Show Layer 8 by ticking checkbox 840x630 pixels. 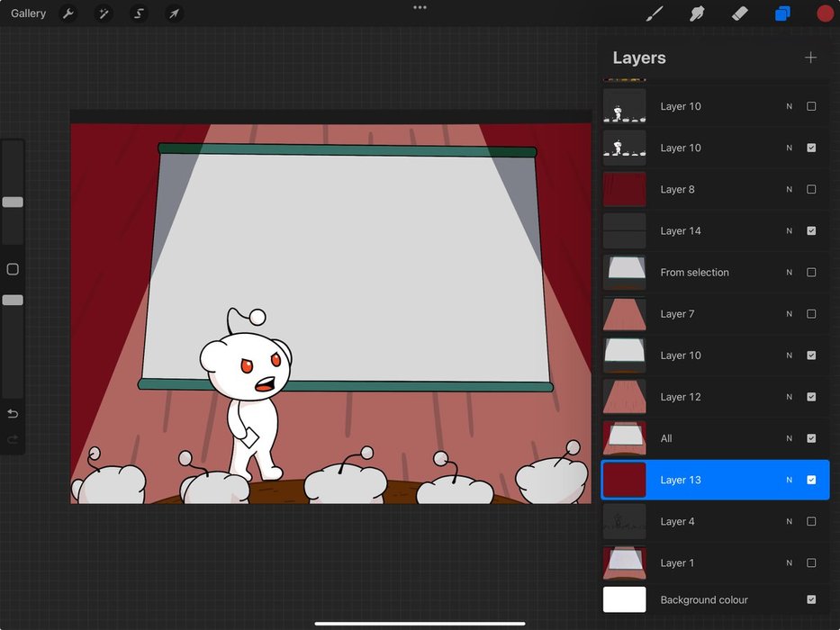click(811, 189)
